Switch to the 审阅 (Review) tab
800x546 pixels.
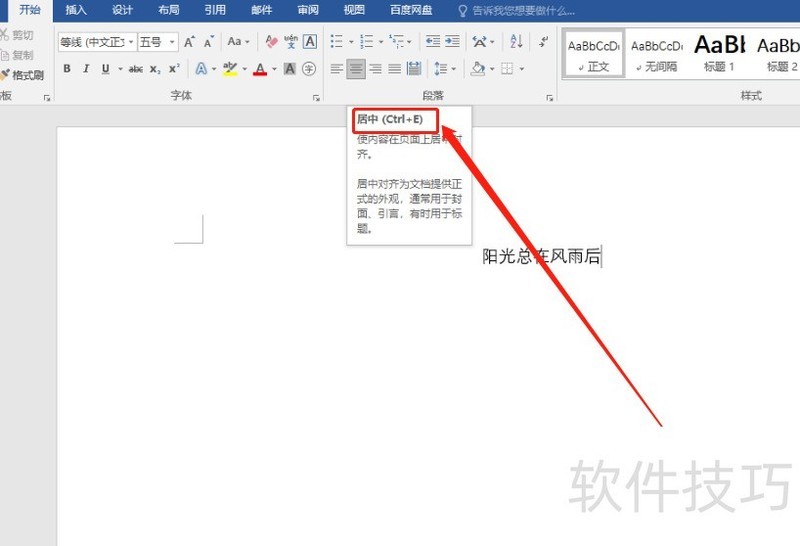click(x=308, y=10)
